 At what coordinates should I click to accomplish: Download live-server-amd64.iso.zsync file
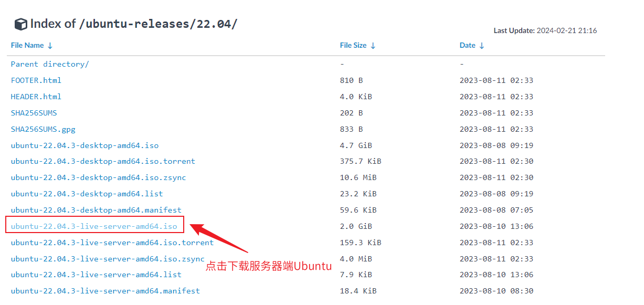[x=108, y=259]
